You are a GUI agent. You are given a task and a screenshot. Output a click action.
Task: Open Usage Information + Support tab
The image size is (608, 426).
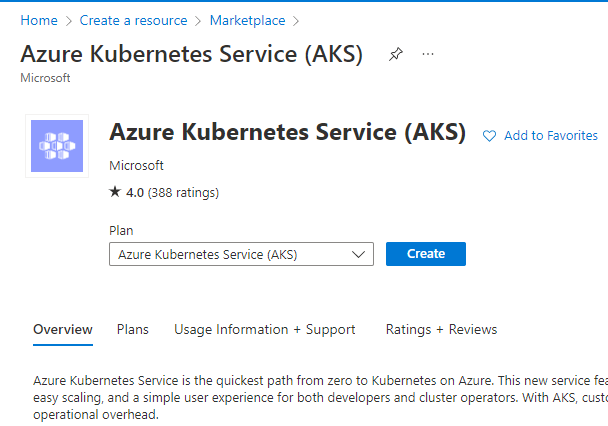click(264, 329)
